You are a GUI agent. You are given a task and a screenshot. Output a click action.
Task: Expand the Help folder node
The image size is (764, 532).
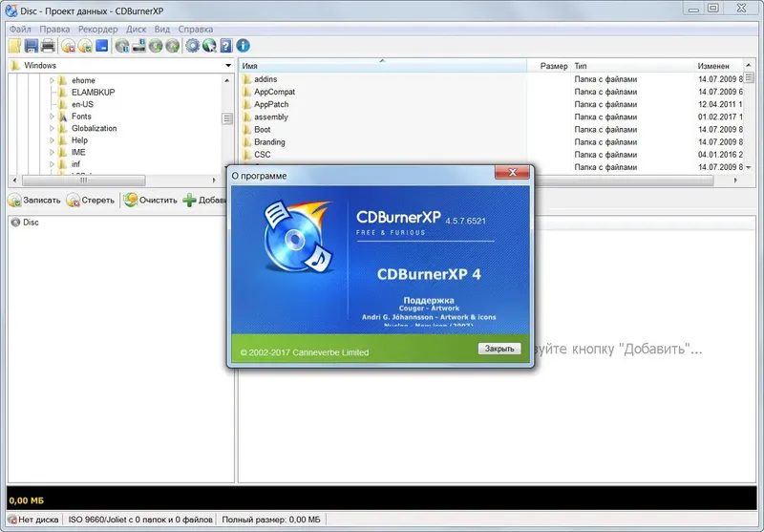tap(52, 140)
